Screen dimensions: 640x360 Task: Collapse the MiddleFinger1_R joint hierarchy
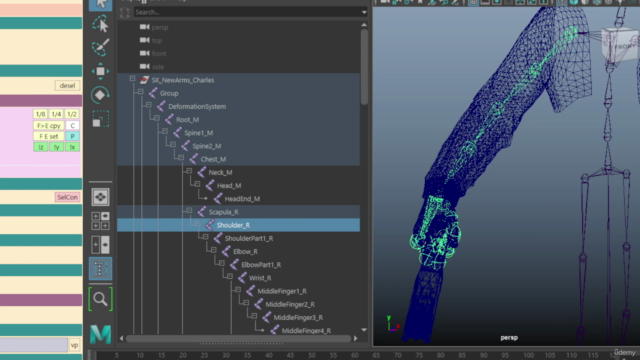(238, 289)
